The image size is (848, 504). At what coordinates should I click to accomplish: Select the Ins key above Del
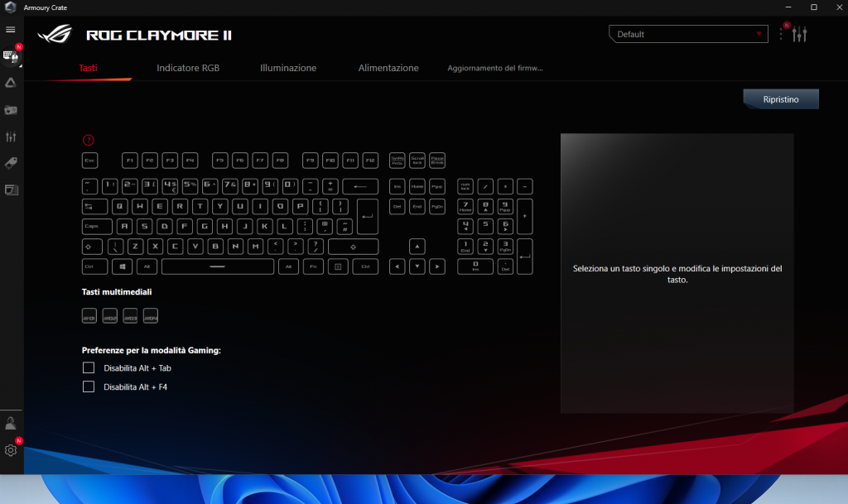tap(397, 186)
